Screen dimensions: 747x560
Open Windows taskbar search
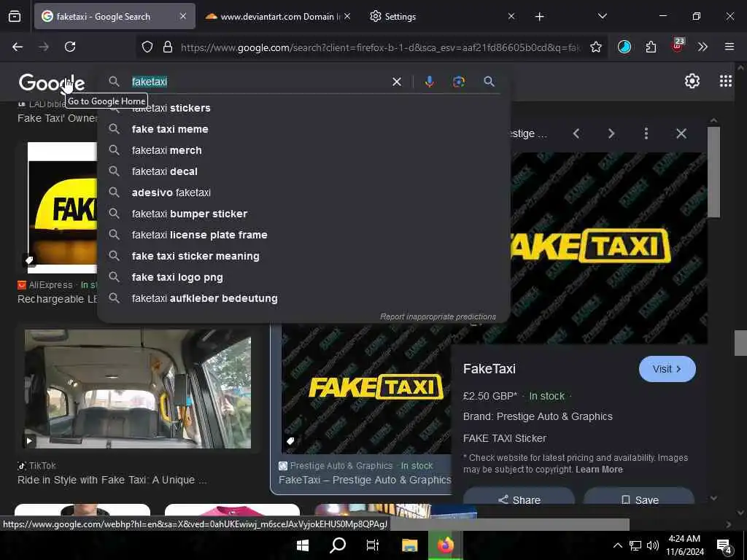click(338, 545)
